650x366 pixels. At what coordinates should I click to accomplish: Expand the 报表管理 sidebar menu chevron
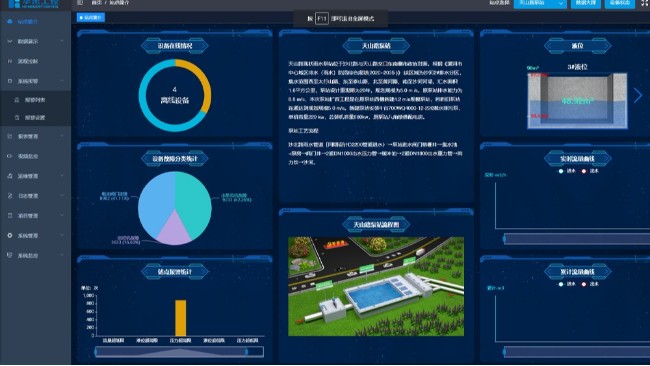pyautogui.click(x=62, y=136)
